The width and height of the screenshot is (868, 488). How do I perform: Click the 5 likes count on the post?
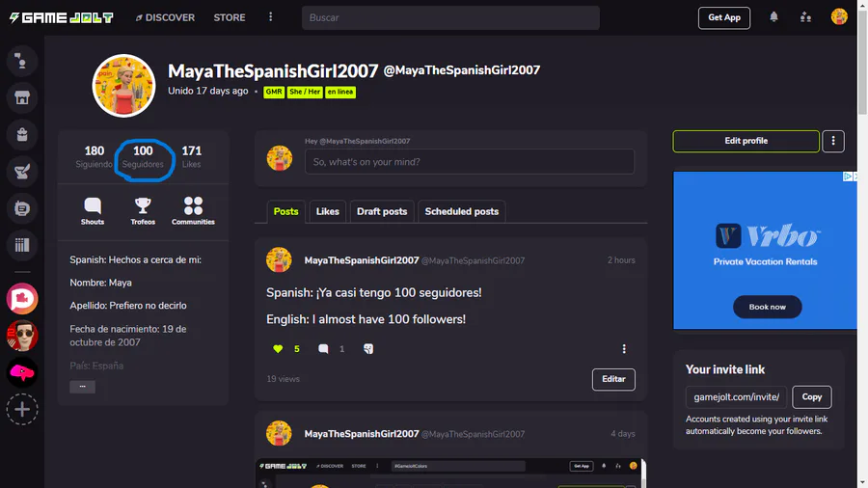coord(297,349)
